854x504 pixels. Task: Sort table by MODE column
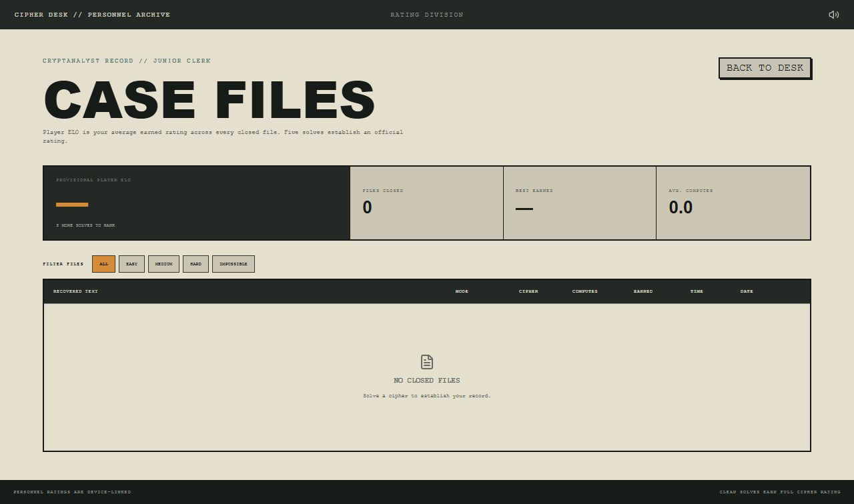tap(462, 291)
